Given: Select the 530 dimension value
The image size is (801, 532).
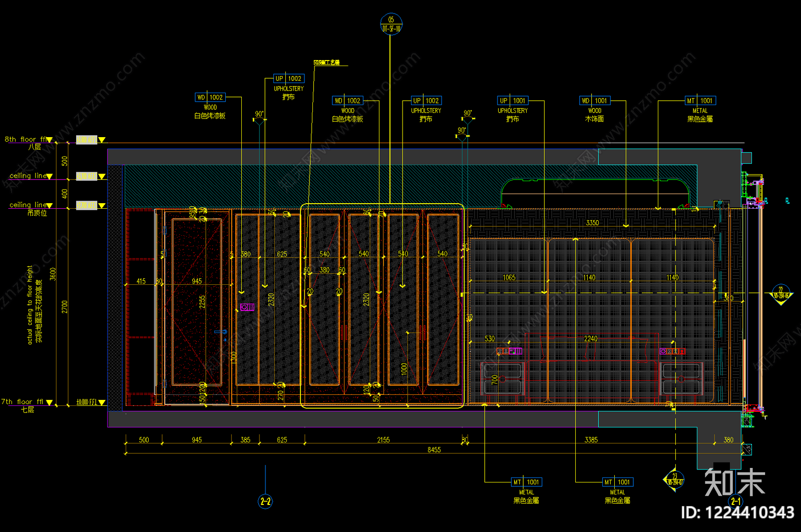Looking at the screenshot, I should point(490,339).
